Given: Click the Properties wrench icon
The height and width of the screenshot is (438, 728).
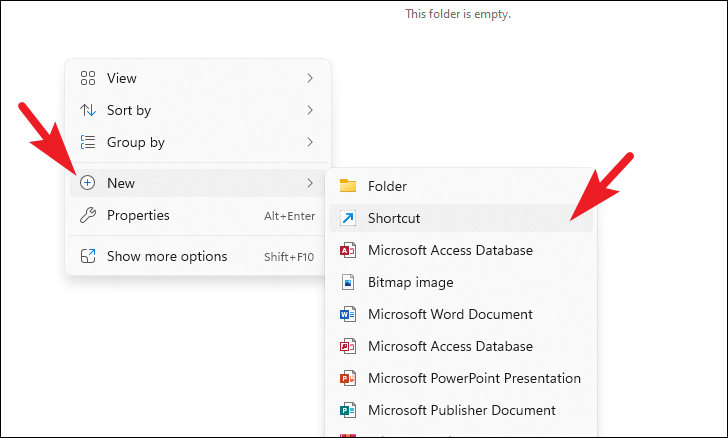Looking at the screenshot, I should (x=87, y=215).
